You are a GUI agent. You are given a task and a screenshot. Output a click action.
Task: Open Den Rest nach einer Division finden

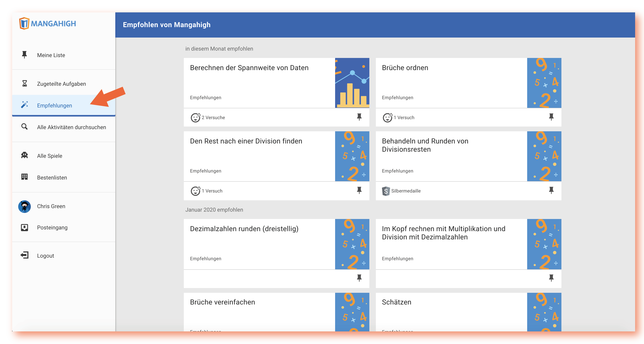click(x=246, y=141)
